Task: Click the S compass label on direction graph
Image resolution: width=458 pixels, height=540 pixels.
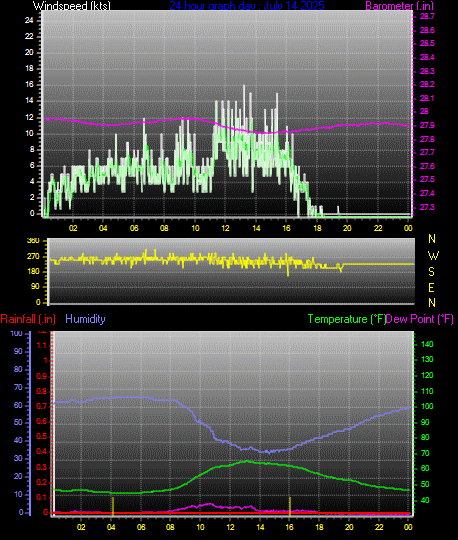Action: (x=431, y=272)
